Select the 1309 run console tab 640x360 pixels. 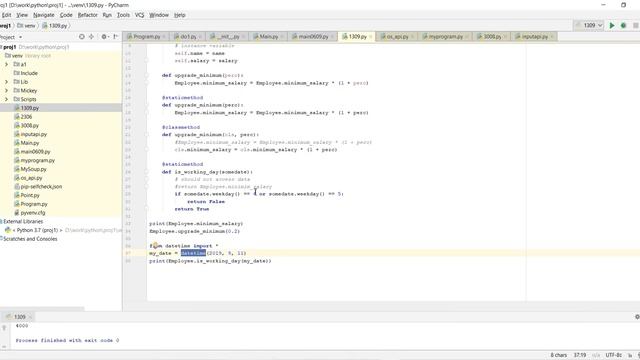[x=19, y=317]
